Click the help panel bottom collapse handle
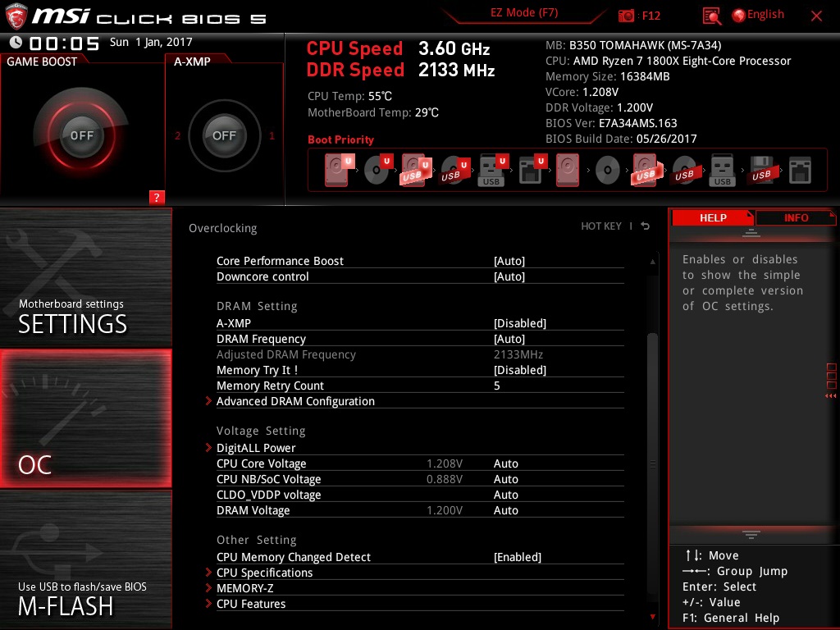The width and height of the screenshot is (840, 630). click(x=751, y=535)
